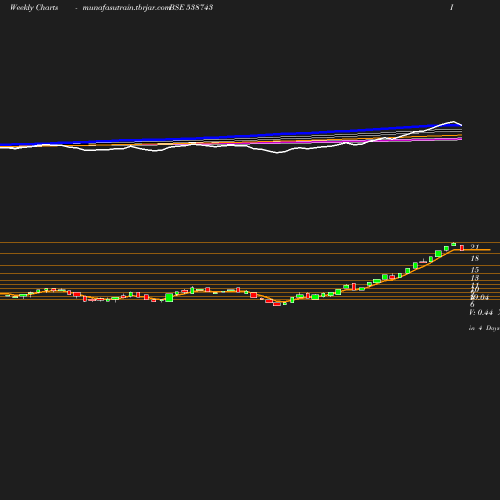Click the price label "18" on the axis

475,258
